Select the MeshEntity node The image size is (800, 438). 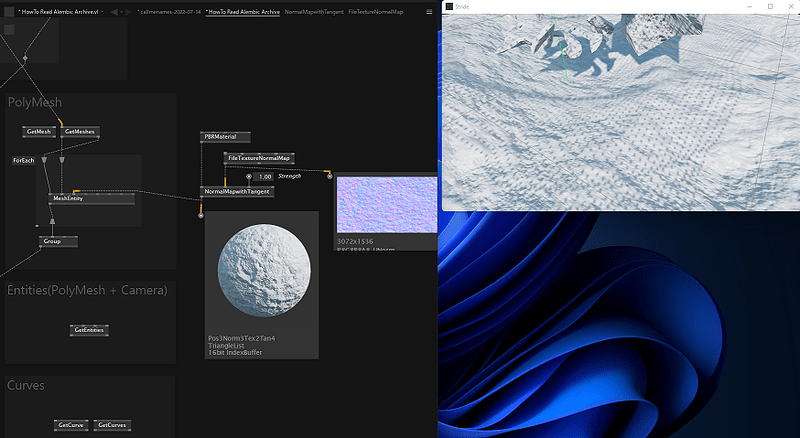[92, 198]
